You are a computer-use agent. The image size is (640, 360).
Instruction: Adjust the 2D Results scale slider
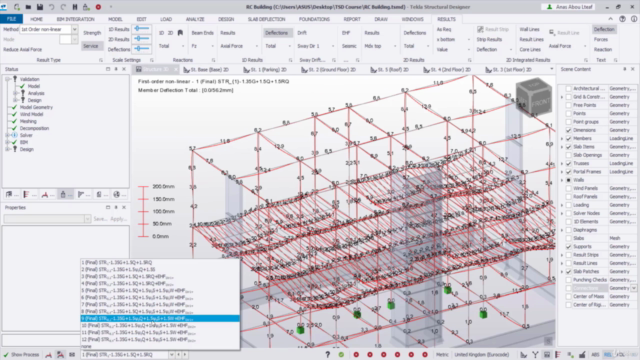click(142, 38)
